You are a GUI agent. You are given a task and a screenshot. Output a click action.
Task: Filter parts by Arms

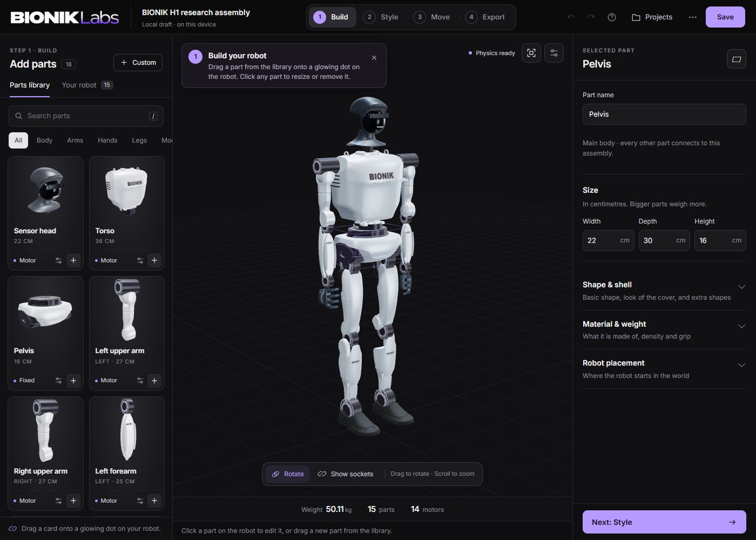click(75, 140)
